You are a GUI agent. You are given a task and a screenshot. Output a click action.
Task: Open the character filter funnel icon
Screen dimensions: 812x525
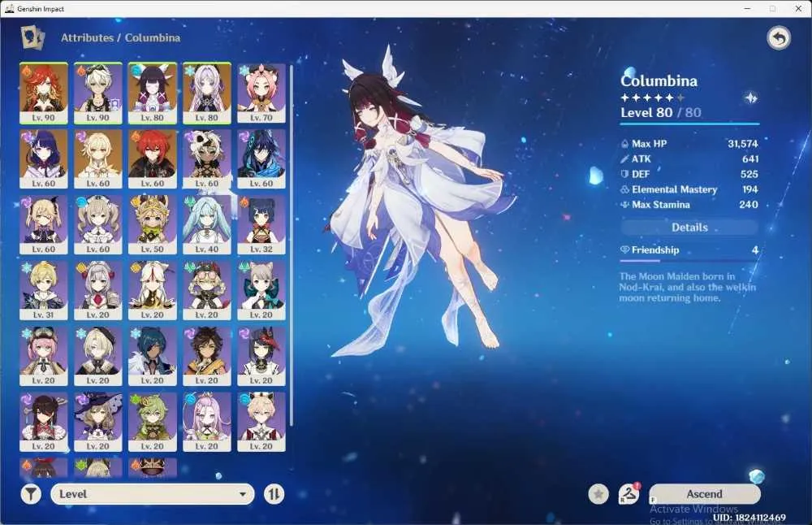pyautogui.click(x=31, y=494)
